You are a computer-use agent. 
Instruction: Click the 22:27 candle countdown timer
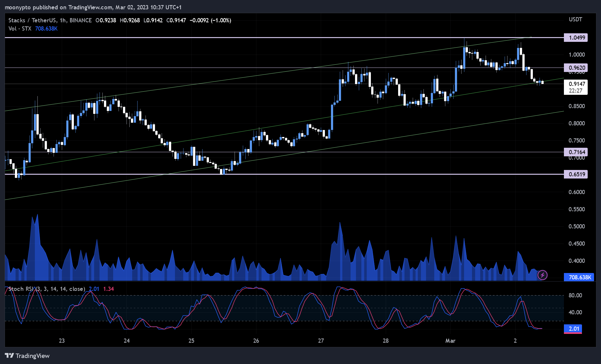tap(575, 91)
